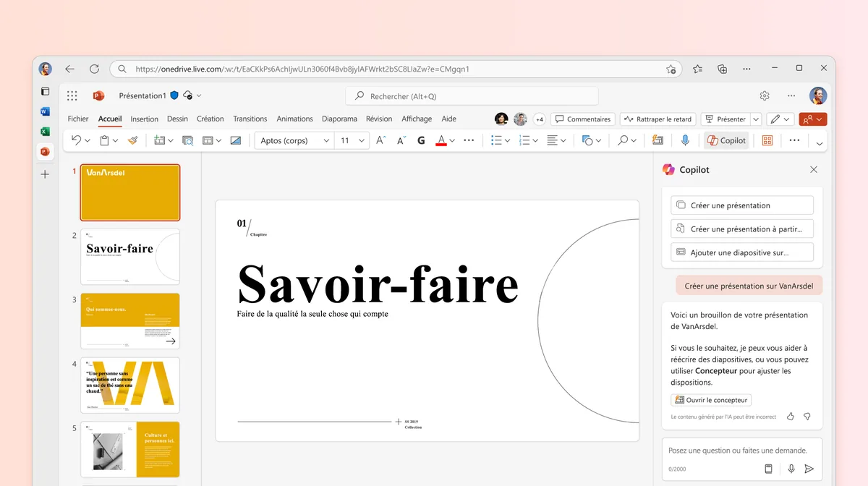Undo the last action
Image resolution: width=868 pixels, height=486 pixels.
point(76,140)
